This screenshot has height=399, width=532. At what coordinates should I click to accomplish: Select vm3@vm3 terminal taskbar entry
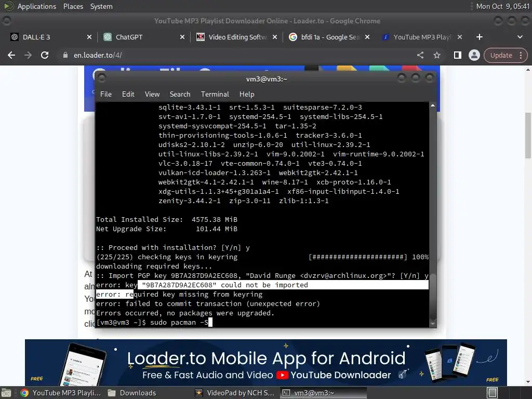click(323, 393)
